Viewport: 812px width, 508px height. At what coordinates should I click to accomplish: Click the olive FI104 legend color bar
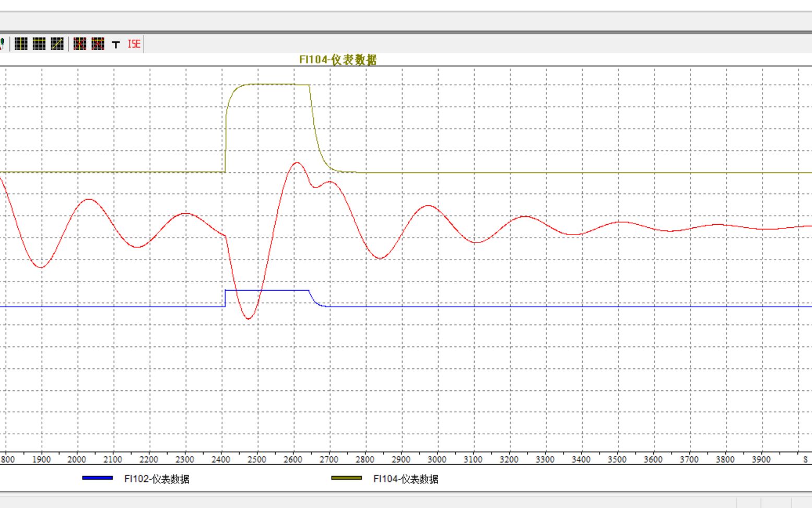[x=347, y=478]
